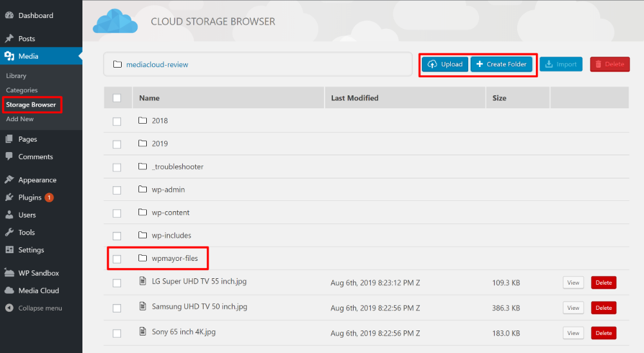
Task: Check the Samsung UHD TV file checkbox
Action: pyautogui.click(x=117, y=308)
